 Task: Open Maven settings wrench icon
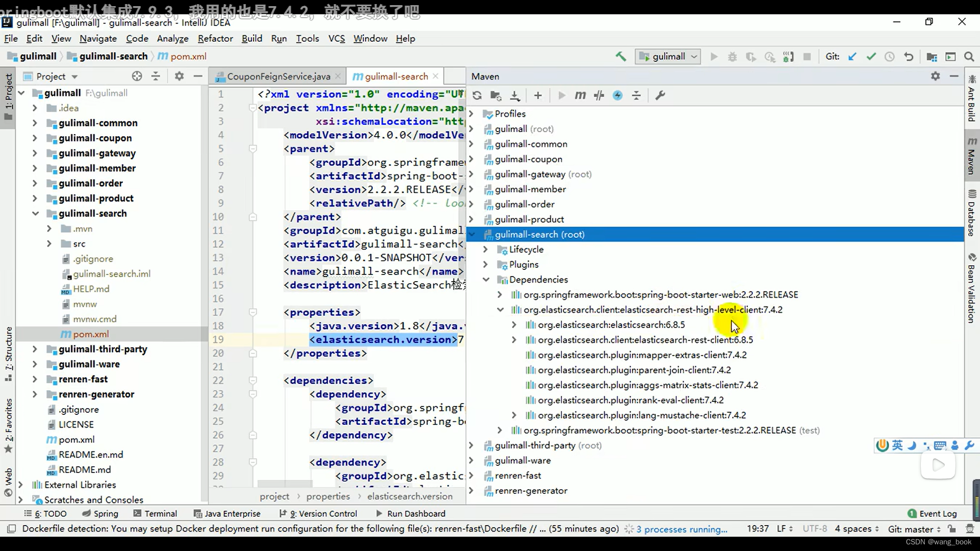pyautogui.click(x=660, y=95)
